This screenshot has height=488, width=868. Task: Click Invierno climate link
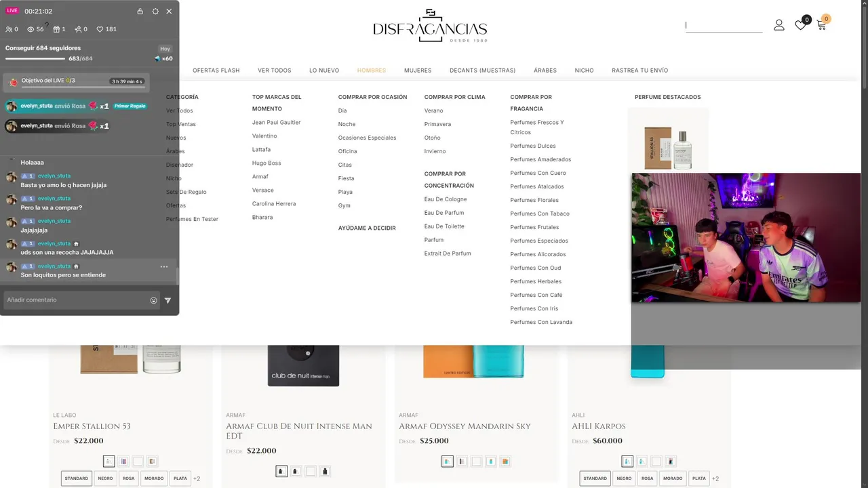point(435,151)
